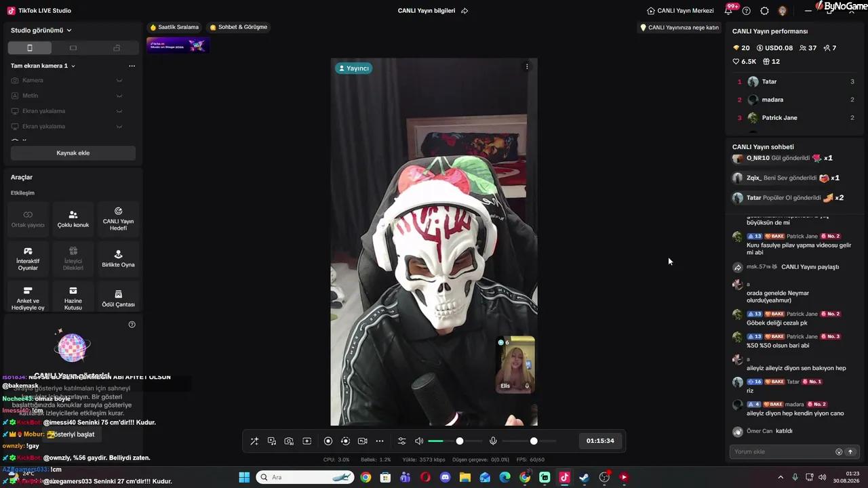Expand Studio görünümü dropdown
The height and width of the screenshot is (488, 868).
pos(41,30)
